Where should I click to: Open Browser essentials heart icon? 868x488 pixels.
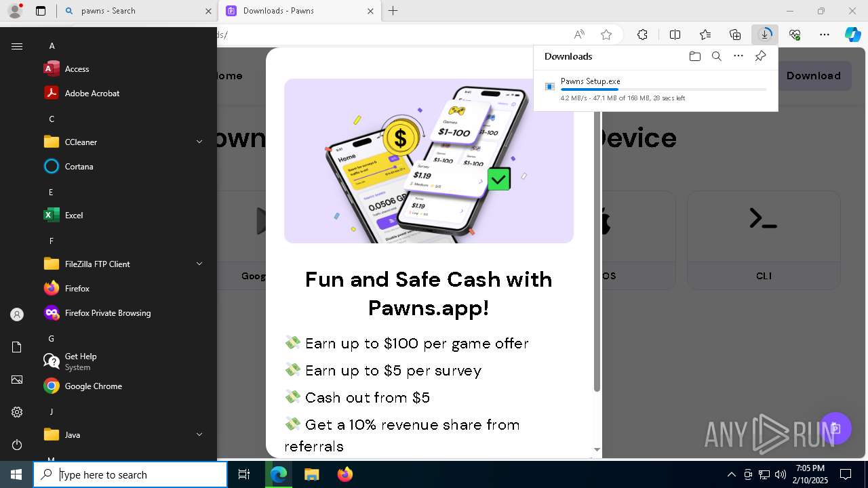(x=795, y=35)
